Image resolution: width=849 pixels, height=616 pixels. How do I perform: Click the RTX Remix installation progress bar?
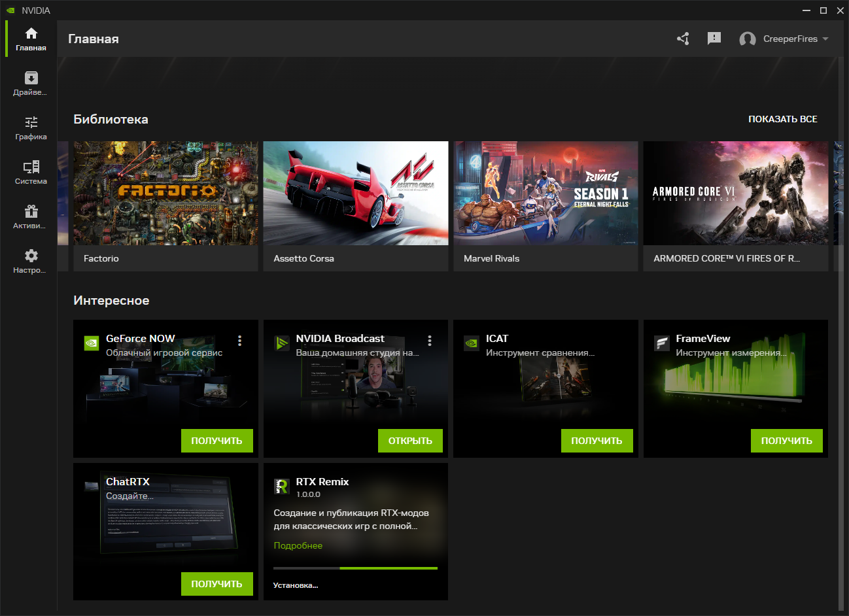coord(356,568)
